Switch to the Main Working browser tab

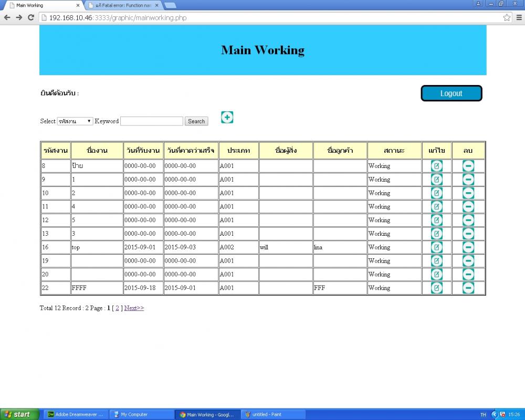pyautogui.click(x=43, y=5)
